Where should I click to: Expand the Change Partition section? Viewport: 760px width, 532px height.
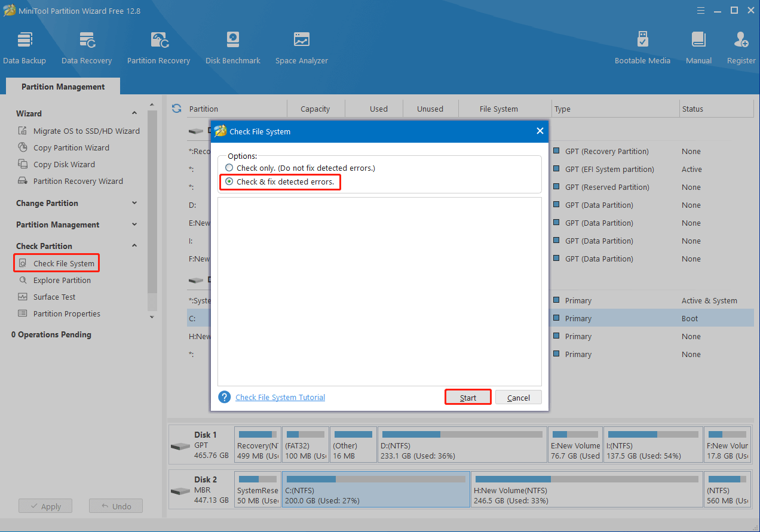pyautogui.click(x=134, y=203)
